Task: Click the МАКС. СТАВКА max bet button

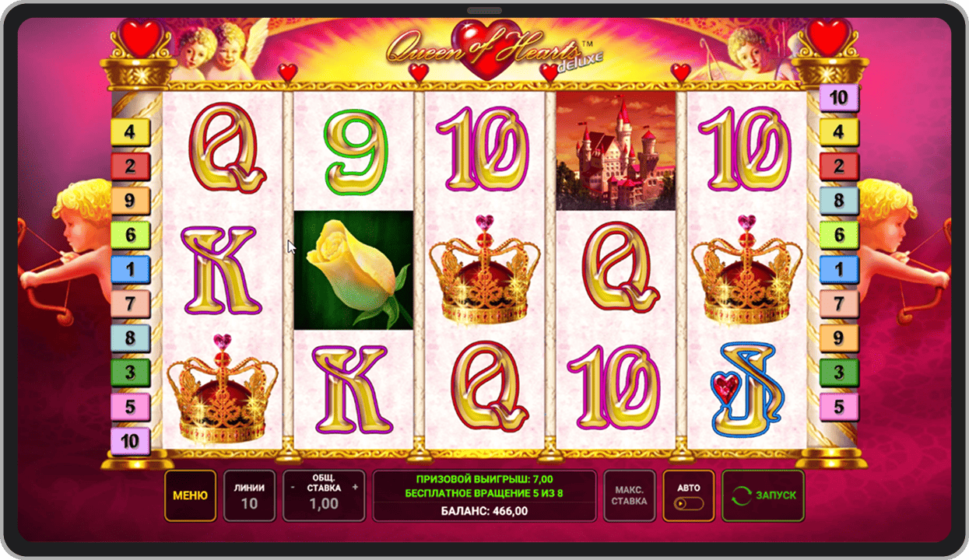Action: pos(630,495)
